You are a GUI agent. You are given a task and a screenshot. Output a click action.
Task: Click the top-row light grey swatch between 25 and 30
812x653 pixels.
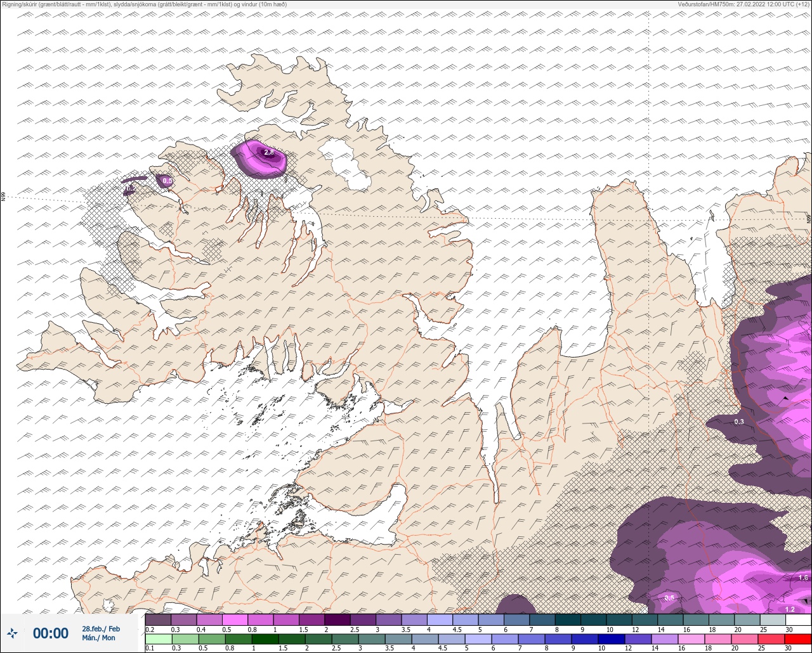773,619
